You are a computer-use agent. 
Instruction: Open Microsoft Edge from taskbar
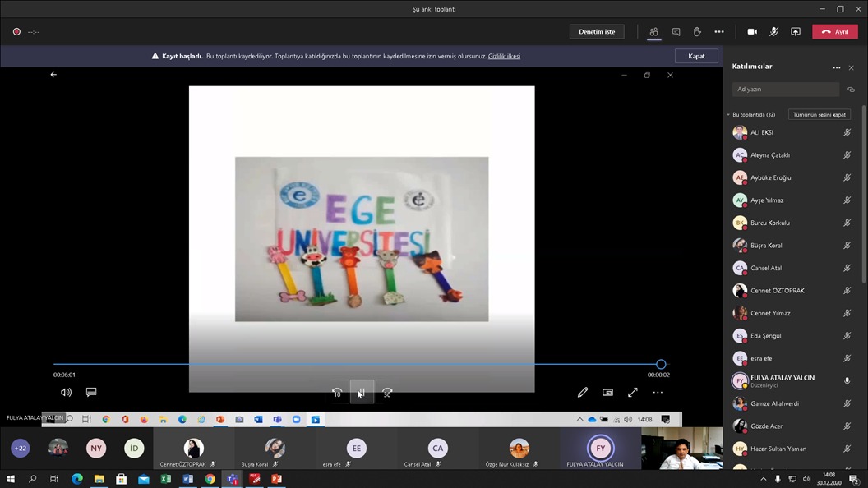[77, 479]
